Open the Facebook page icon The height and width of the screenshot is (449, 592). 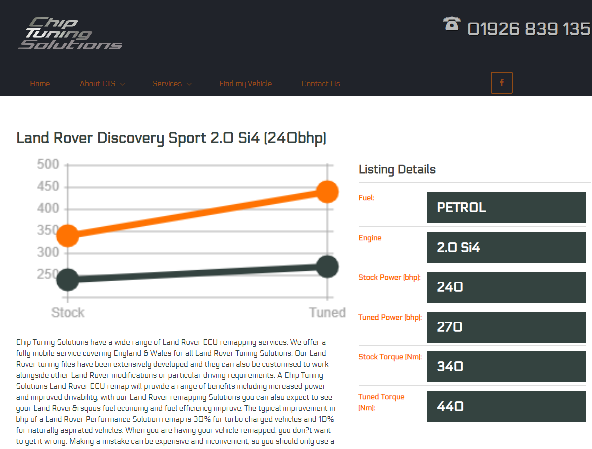tap(501, 83)
